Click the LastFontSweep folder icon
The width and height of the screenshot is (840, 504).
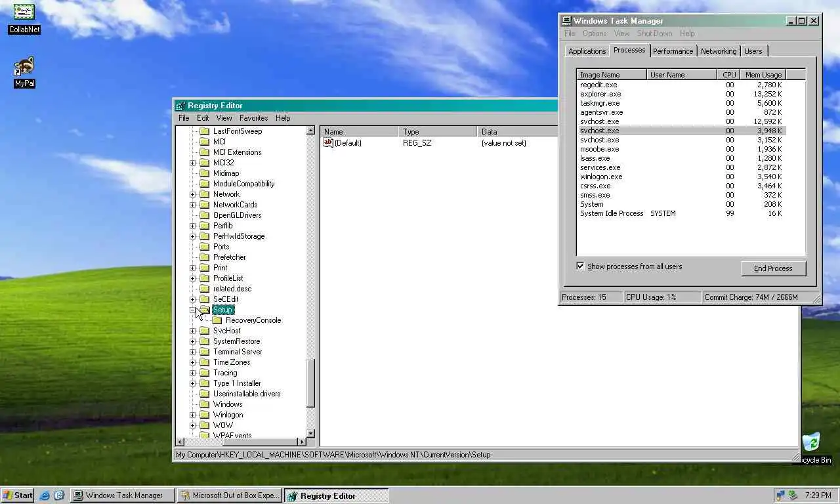[x=205, y=131]
